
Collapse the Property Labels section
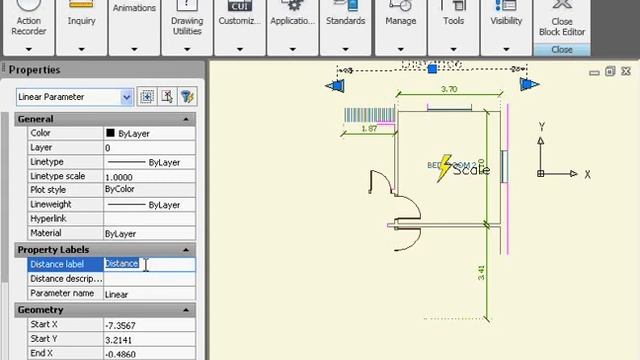click(186, 250)
